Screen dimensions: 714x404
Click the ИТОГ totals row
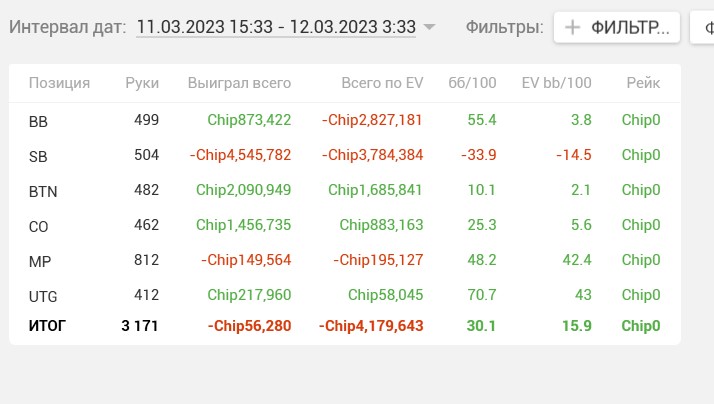pyautogui.click(x=345, y=326)
